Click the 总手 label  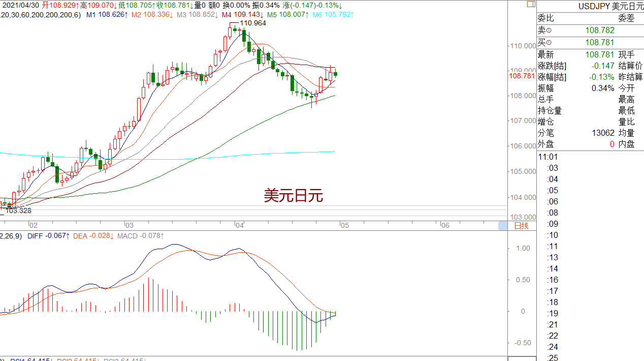coord(546,99)
